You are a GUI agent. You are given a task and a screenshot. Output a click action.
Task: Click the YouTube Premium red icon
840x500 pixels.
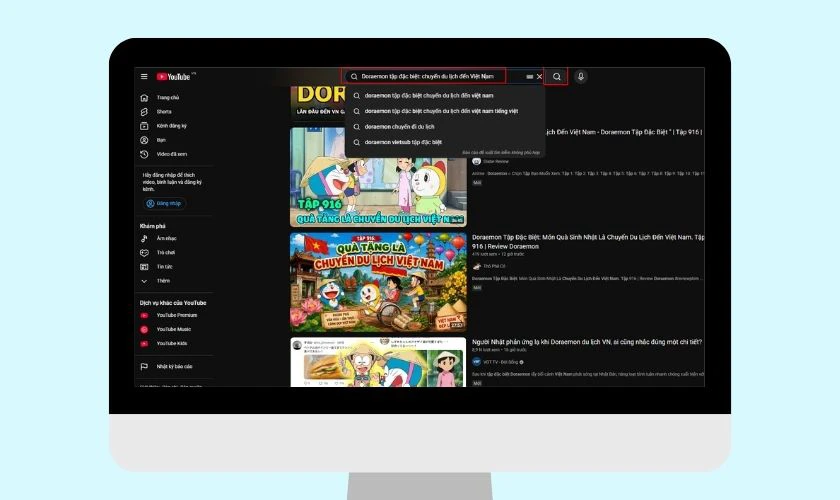tap(144, 315)
